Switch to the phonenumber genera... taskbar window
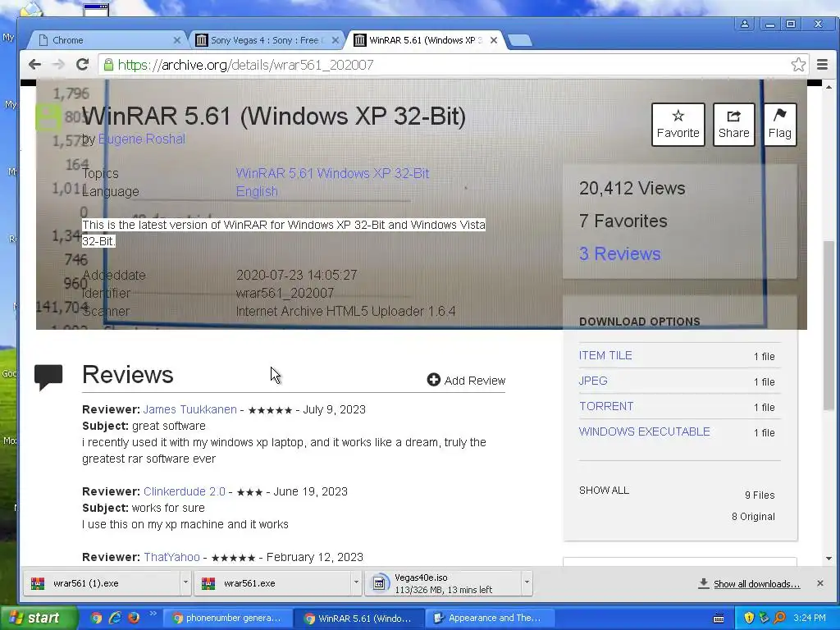The height and width of the screenshot is (630, 840). click(x=227, y=619)
